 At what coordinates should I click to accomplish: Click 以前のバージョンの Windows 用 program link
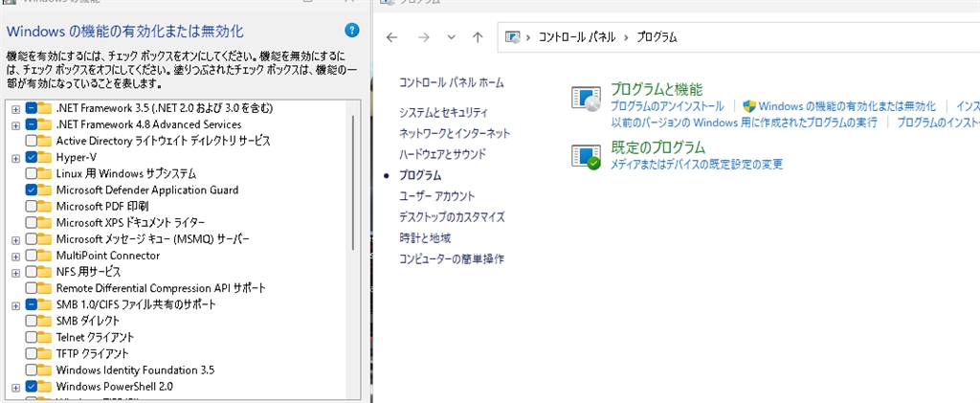pos(744,123)
